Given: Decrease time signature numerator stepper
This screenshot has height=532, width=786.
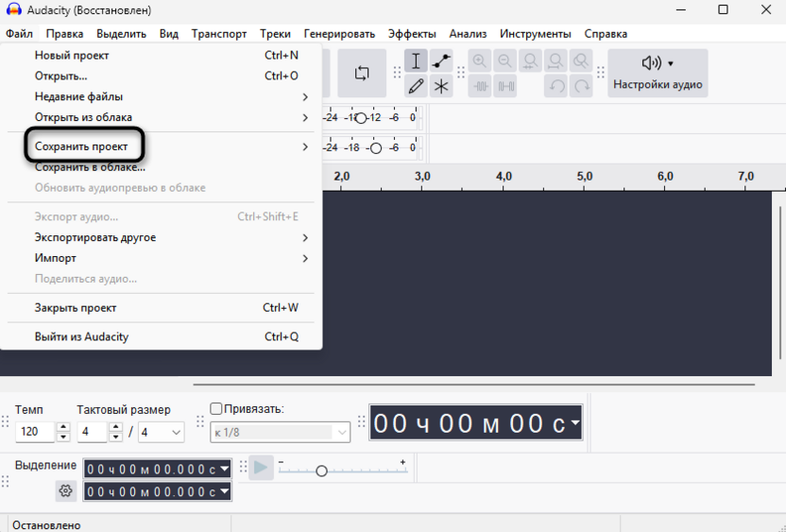Looking at the screenshot, I should tap(116, 437).
